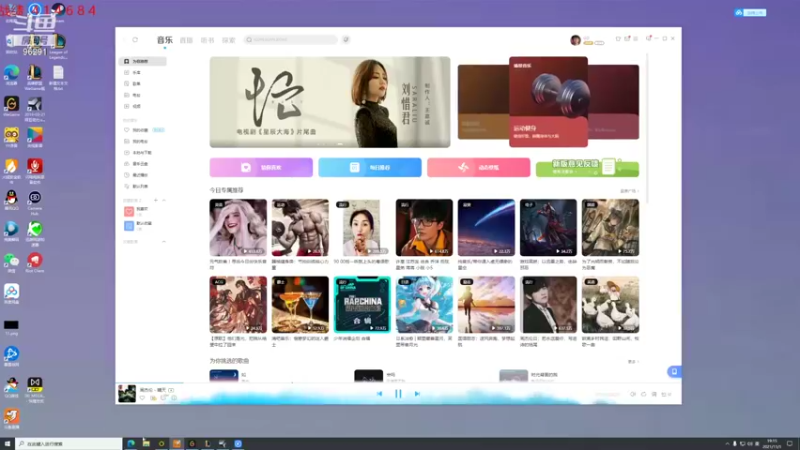The image size is (800, 450).
Task: Open the 听书 tab
Action: click(207, 40)
